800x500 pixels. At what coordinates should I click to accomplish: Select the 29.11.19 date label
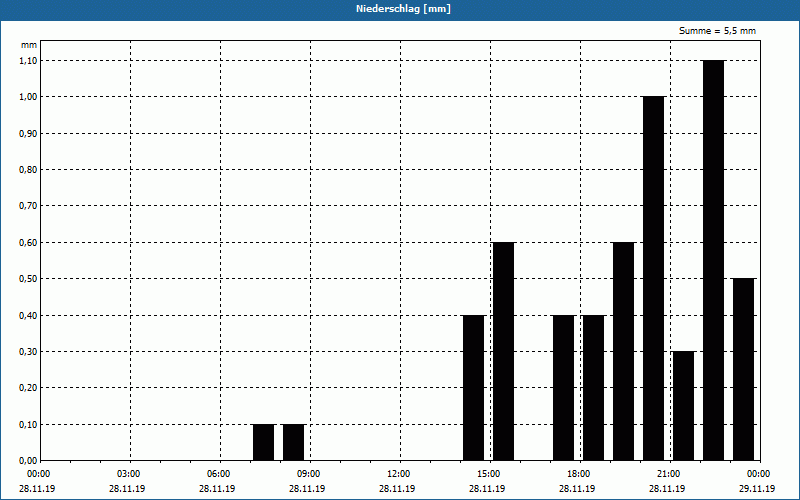click(x=757, y=489)
